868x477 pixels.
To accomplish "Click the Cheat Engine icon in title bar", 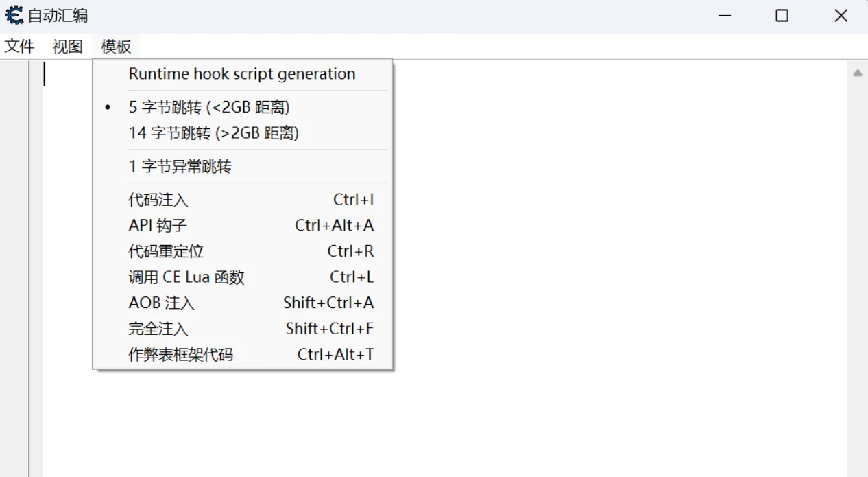I will 14,15.
